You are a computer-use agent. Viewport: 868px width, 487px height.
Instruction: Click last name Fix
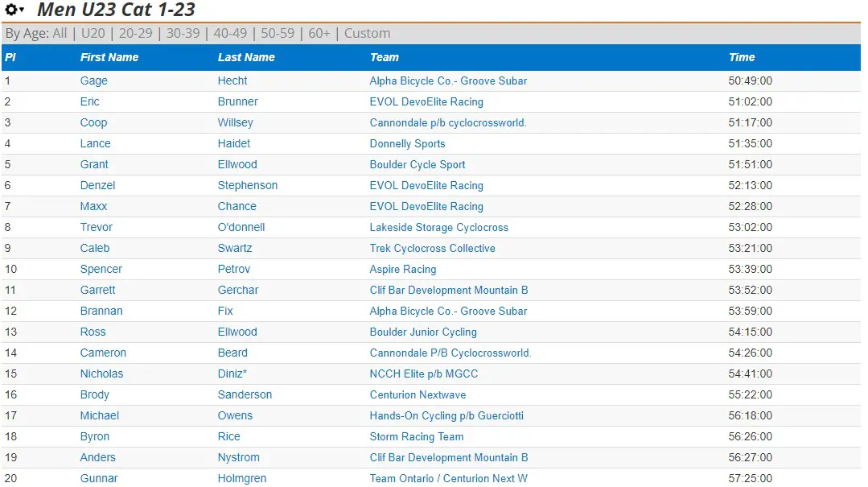coord(225,312)
